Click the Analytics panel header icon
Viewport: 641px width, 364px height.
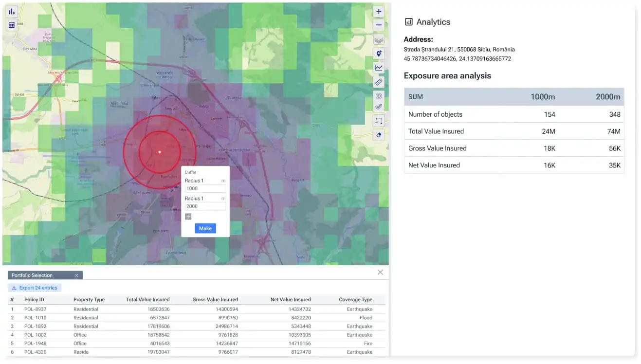409,22
